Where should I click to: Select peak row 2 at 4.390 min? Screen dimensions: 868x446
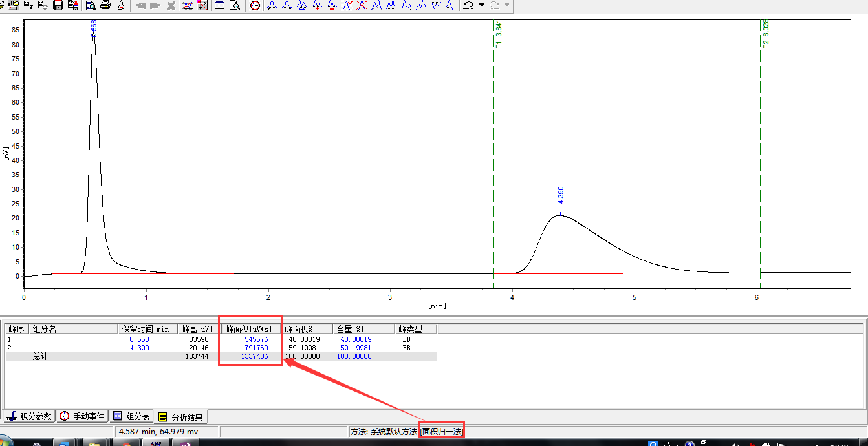tap(139, 348)
